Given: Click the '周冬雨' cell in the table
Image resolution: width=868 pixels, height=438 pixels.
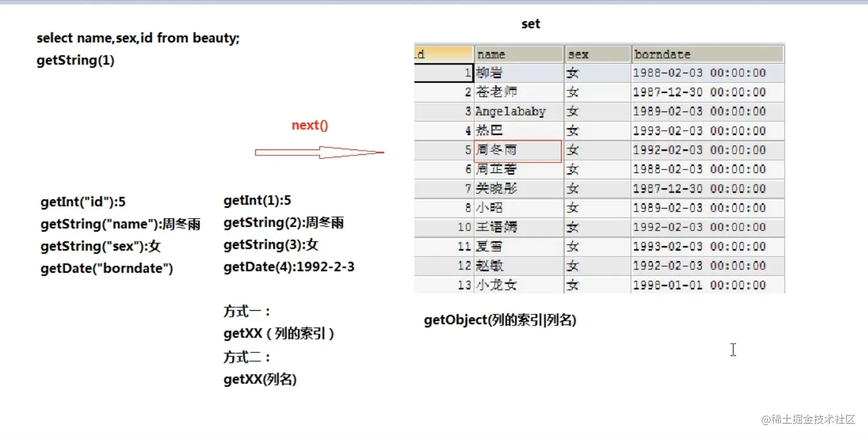Looking at the screenshot, I should 518,151.
